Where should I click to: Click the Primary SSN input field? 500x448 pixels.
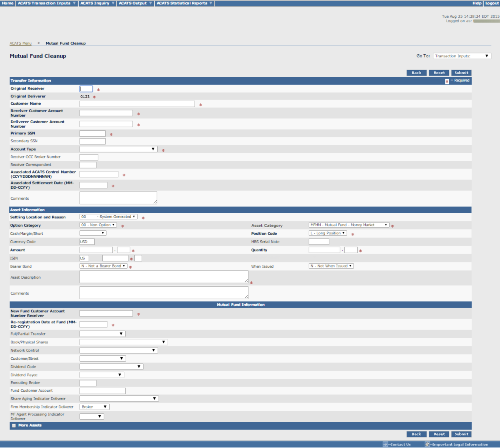pos(92,134)
